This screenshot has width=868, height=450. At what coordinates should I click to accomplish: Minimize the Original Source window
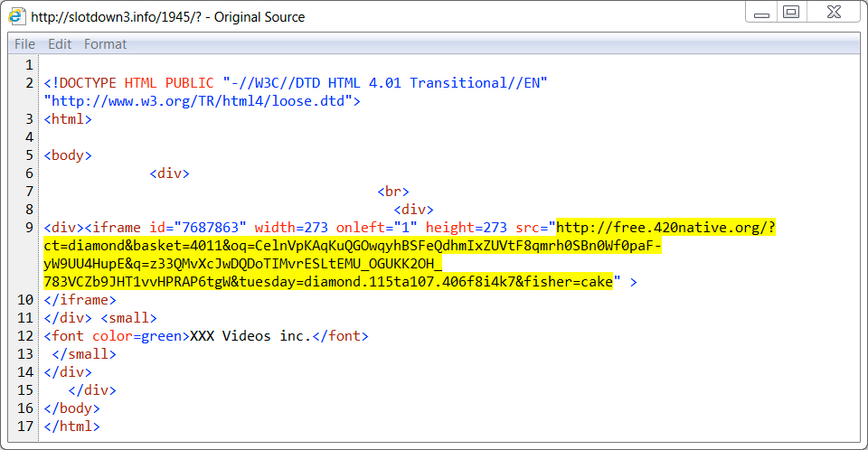[761, 12]
